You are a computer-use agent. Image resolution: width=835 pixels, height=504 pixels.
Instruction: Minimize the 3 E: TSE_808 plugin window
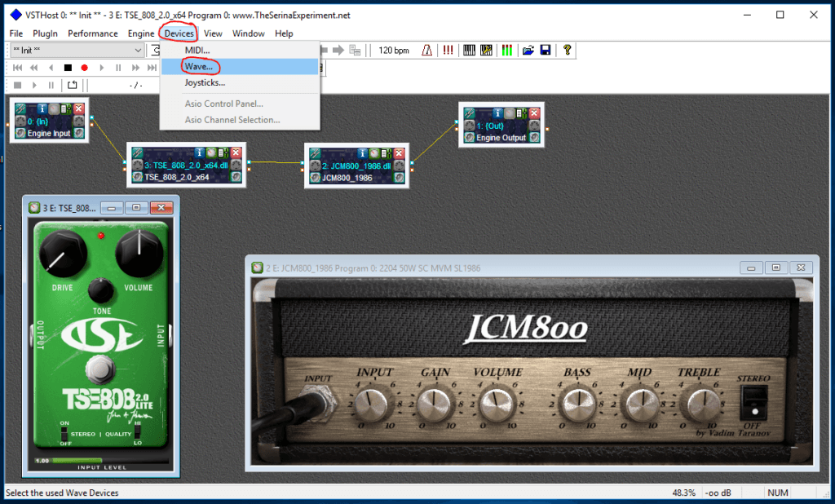pyautogui.click(x=111, y=208)
